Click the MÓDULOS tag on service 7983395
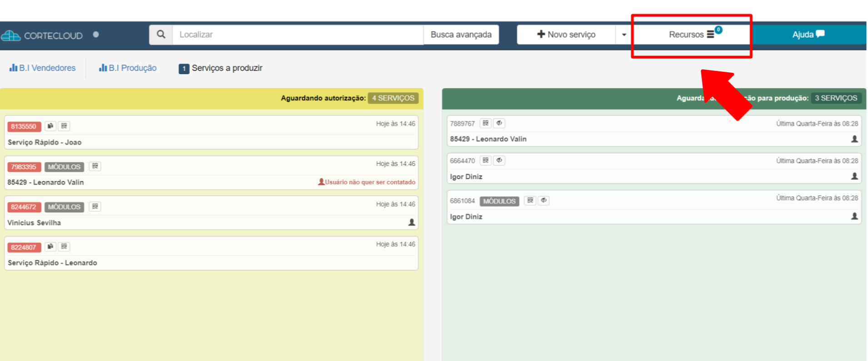This screenshot has height=361, width=868. pyautogui.click(x=64, y=167)
